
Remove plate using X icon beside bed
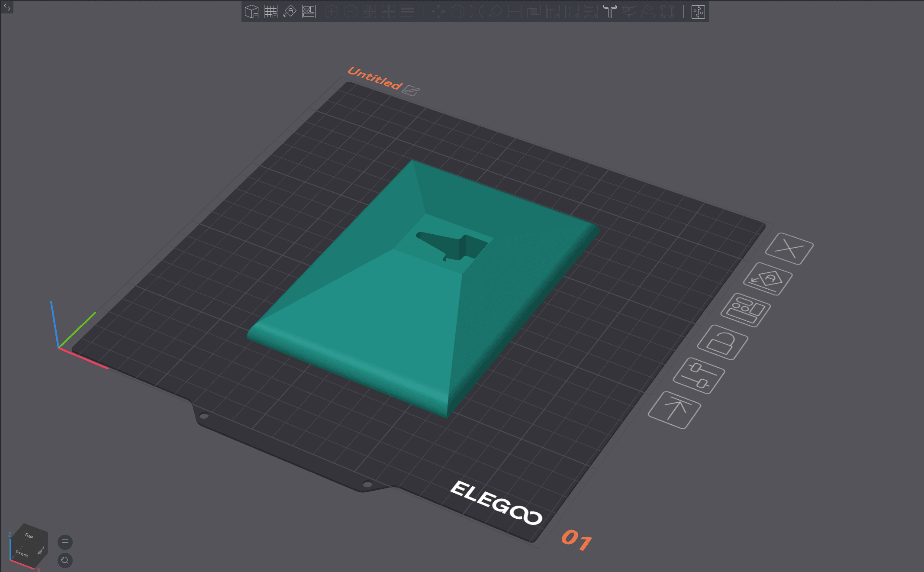pyautogui.click(x=789, y=249)
